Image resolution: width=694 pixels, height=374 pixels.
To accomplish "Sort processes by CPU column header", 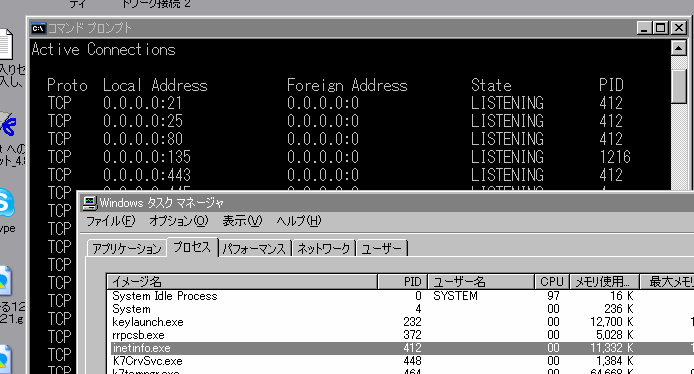I will (x=552, y=281).
